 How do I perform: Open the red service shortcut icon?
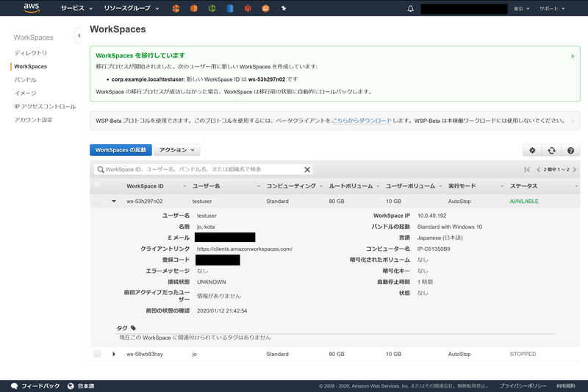click(x=248, y=8)
